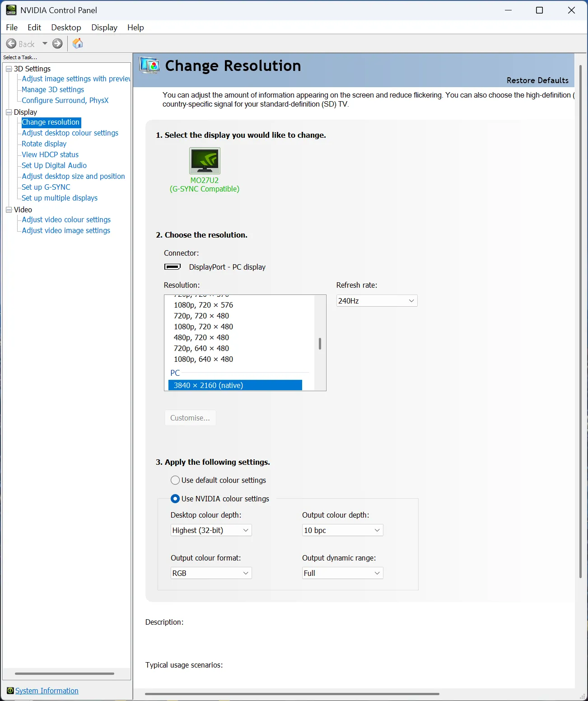Click the Home icon in toolbar
588x701 pixels.
(x=78, y=43)
